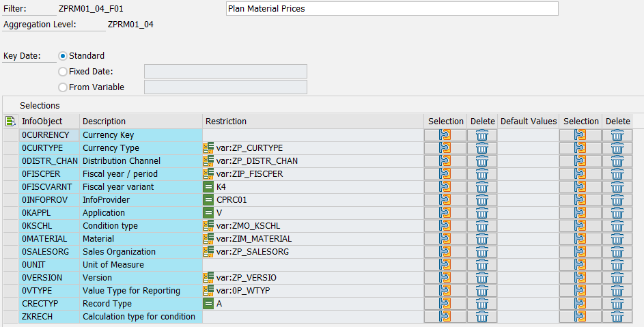This screenshot has width=644, height=327.
Task: Click the Fixed Date input field
Action: point(225,72)
